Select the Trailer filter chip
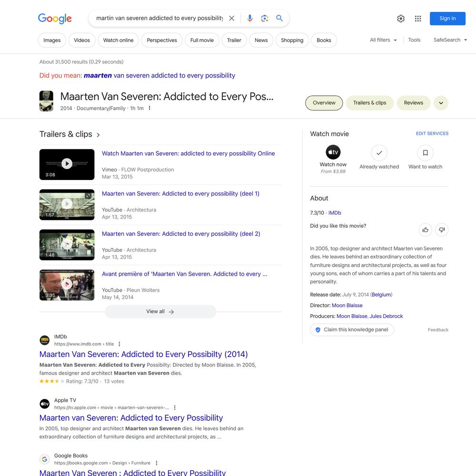Image resolution: width=476 pixels, height=476 pixels. 234,40
